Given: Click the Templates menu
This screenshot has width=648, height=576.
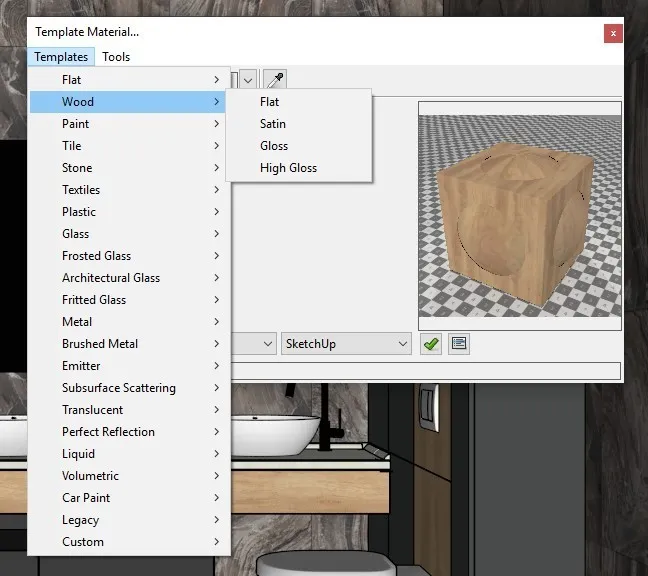Looking at the screenshot, I should [x=61, y=57].
